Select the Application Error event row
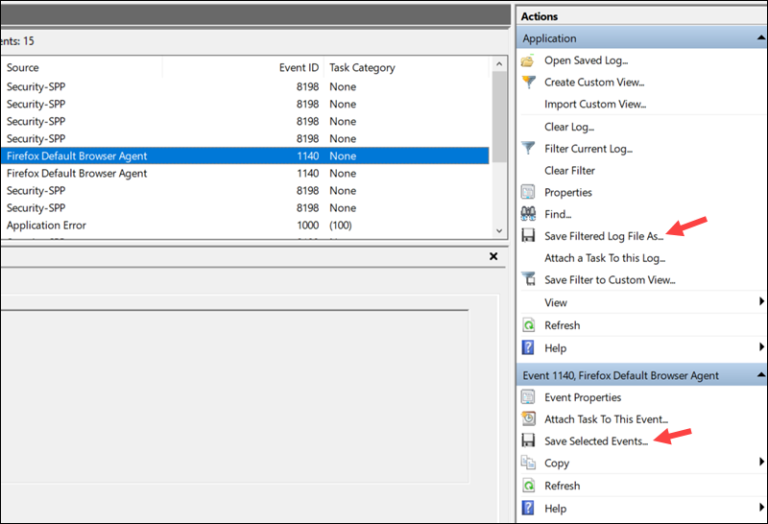 point(244,225)
